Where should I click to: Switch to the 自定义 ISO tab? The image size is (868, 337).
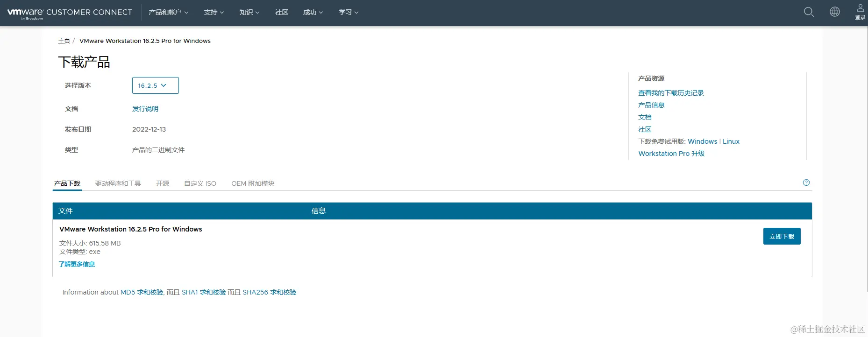point(200,183)
